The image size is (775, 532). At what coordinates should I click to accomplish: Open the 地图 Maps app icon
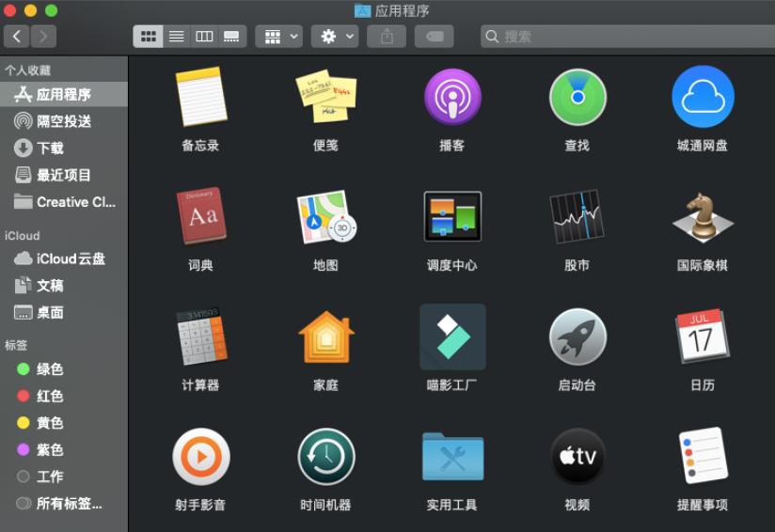pos(325,216)
